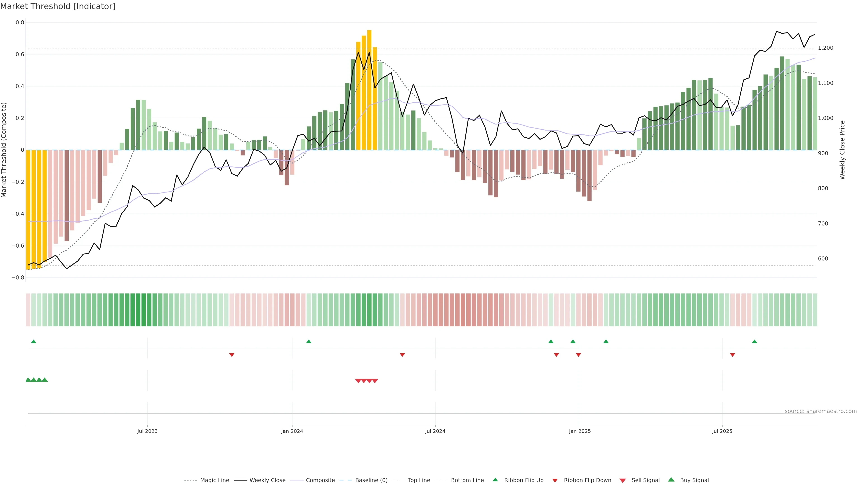Click the Buy Signal legend icon
This screenshot has width=868, height=488.
coord(671,480)
